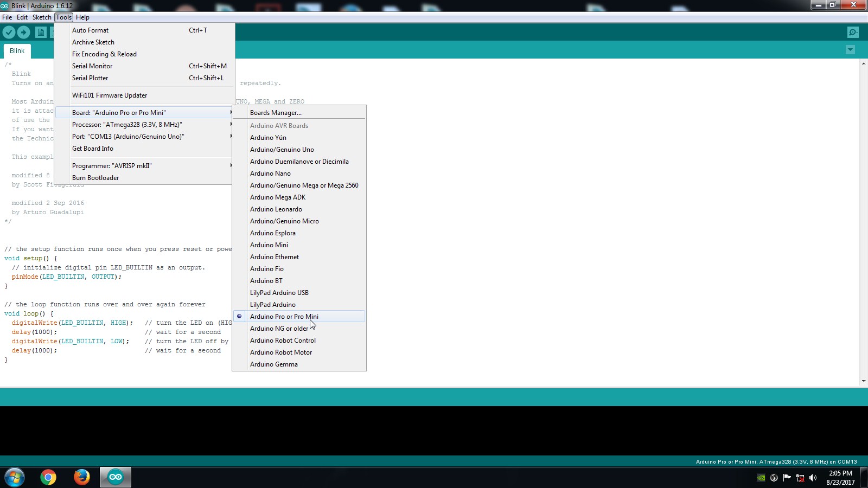Click Get Board Info
This screenshot has width=868, height=488.
(x=144, y=149)
